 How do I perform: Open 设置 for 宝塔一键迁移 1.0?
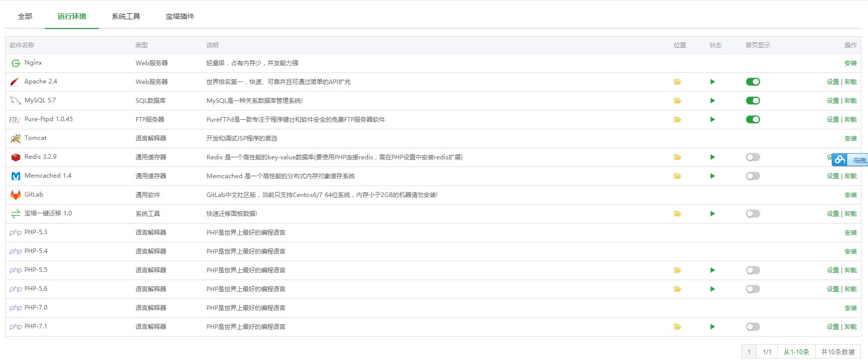point(833,214)
